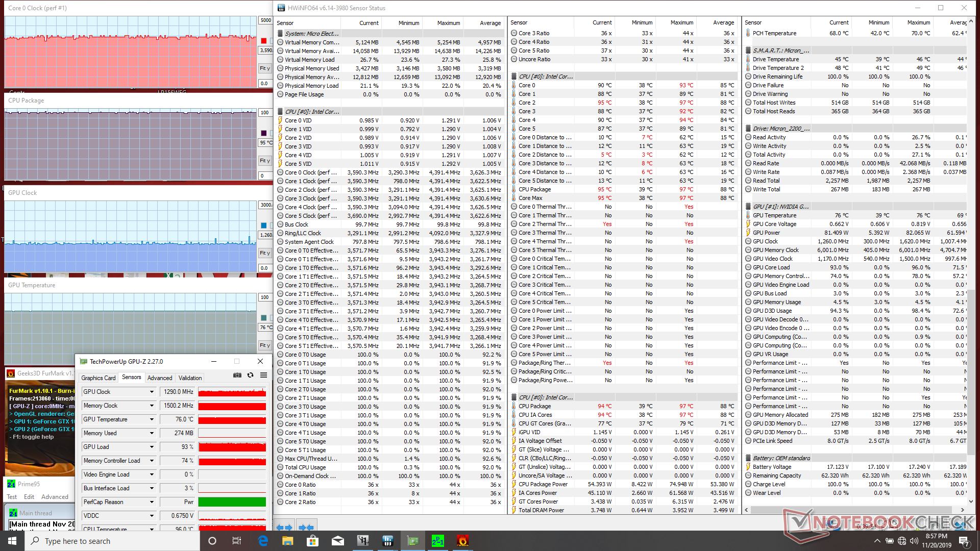Open the VDDC sensor dropdown
980x551 pixels.
[x=152, y=516]
